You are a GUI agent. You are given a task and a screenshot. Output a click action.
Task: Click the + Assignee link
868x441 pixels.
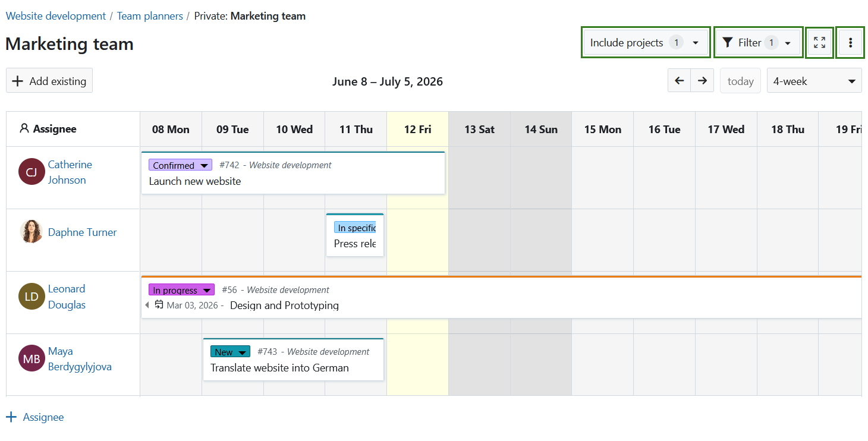pyautogui.click(x=35, y=417)
